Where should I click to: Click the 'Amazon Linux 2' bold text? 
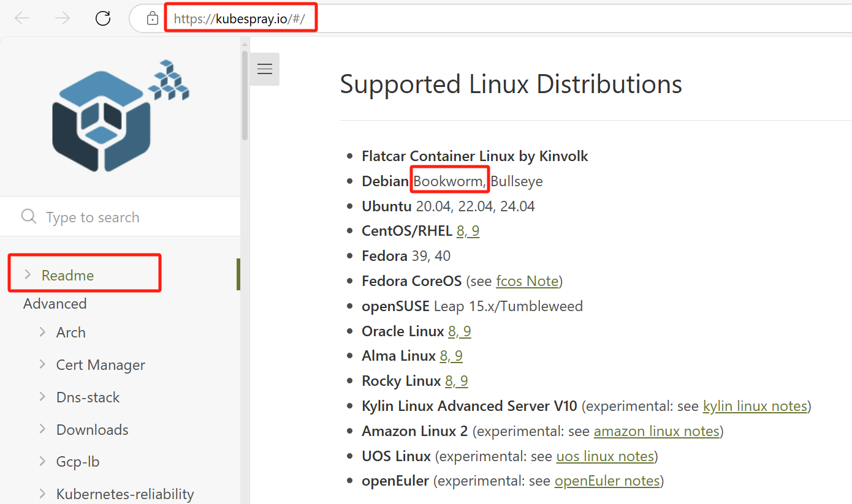pyautogui.click(x=415, y=431)
